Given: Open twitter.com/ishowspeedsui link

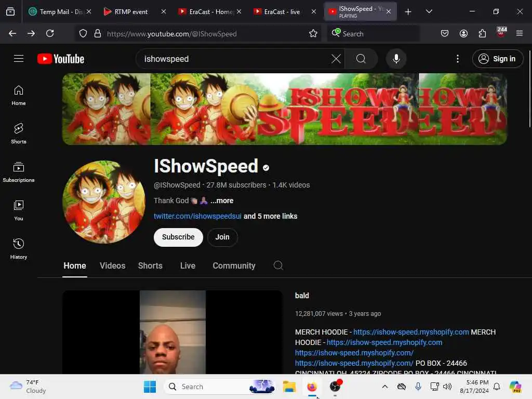Looking at the screenshot, I should pos(197,216).
